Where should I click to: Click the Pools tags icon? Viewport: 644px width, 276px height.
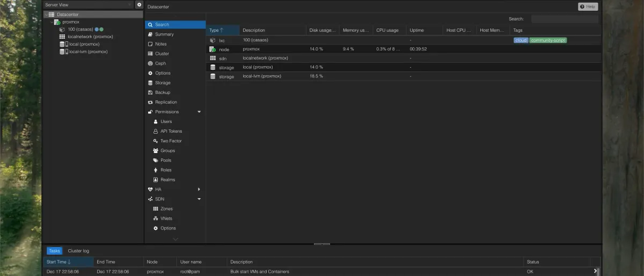(156, 160)
